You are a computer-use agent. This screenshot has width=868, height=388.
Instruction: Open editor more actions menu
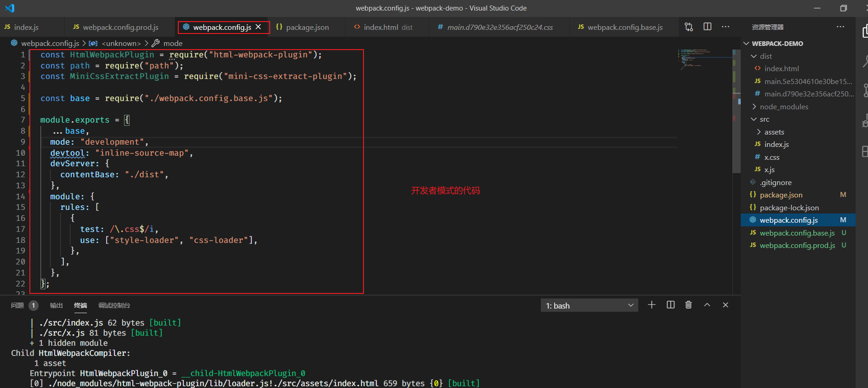(726, 27)
